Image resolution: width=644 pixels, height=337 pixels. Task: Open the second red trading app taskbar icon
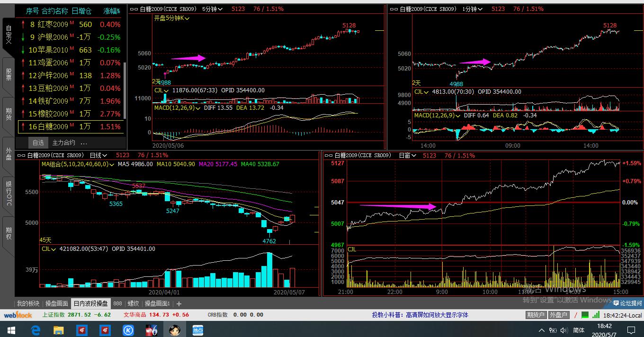105,329
